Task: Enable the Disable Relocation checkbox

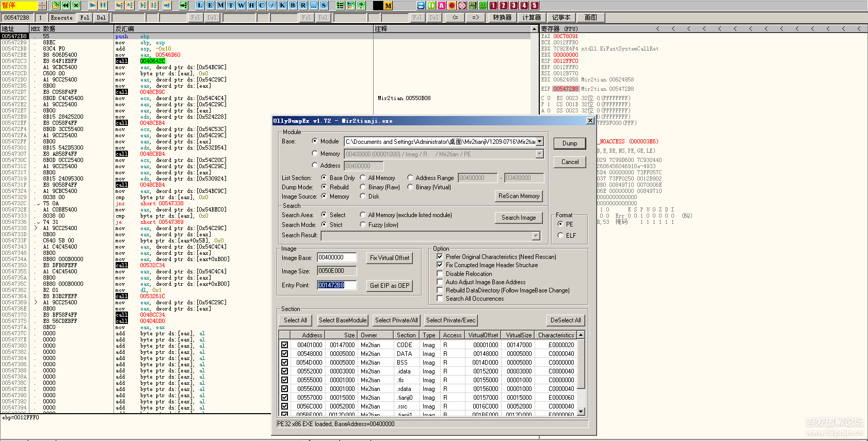Action: point(440,273)
